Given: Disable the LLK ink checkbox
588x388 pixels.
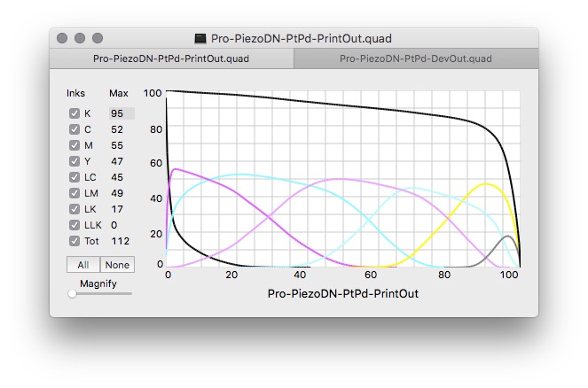Looking at the screenshot, I should tap(74, 225).
